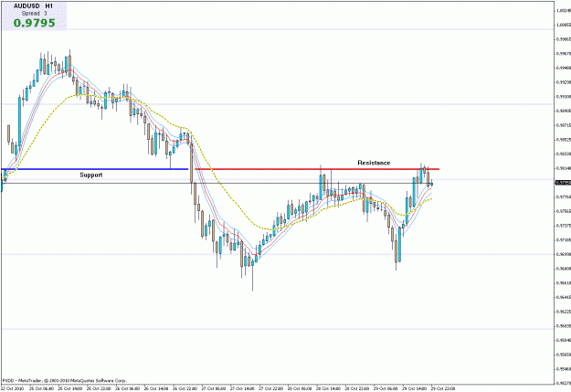Click the 27 Oct 14:00 time axis label

tap(242, 388)
